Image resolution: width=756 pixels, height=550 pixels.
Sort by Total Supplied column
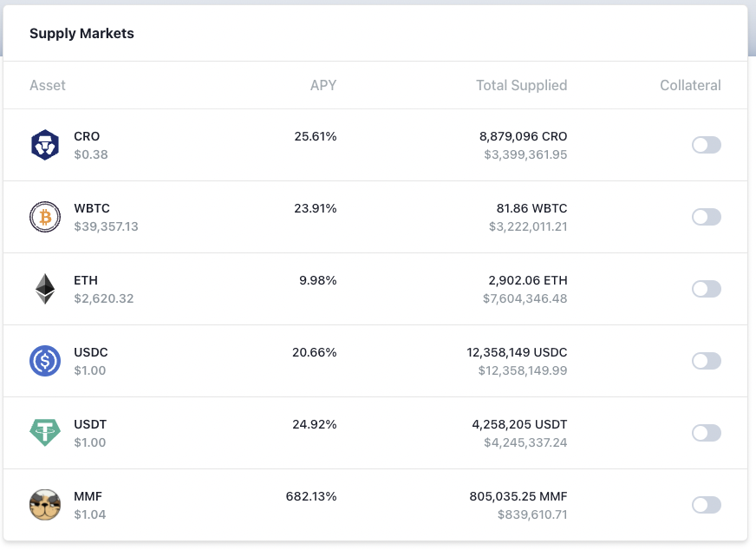point(521,85)
